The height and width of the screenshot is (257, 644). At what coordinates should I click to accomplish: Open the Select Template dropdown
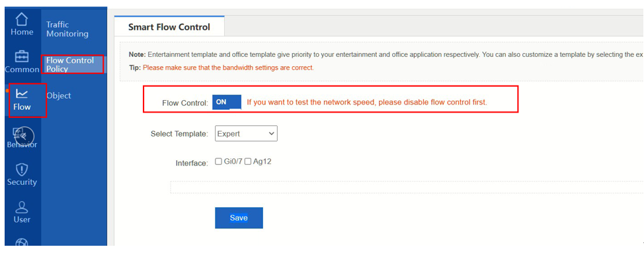pos(246,134)
